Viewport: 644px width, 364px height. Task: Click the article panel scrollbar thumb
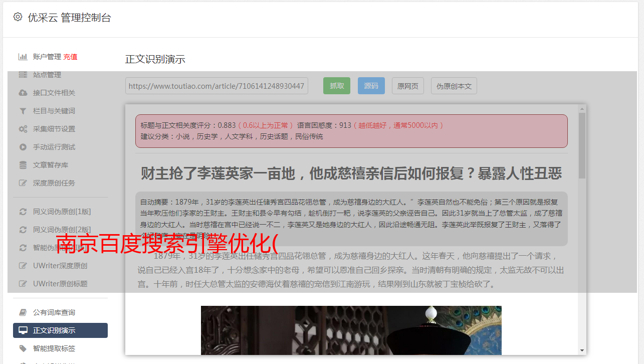point(582,145)
